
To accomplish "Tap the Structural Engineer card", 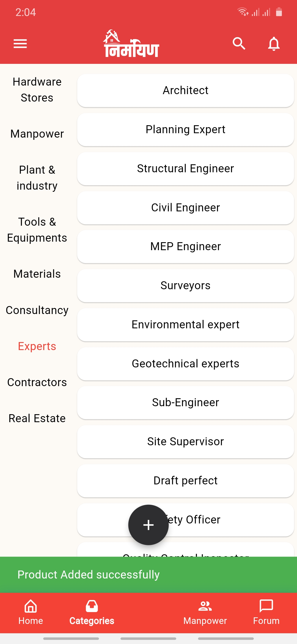I will coord(186,169).
